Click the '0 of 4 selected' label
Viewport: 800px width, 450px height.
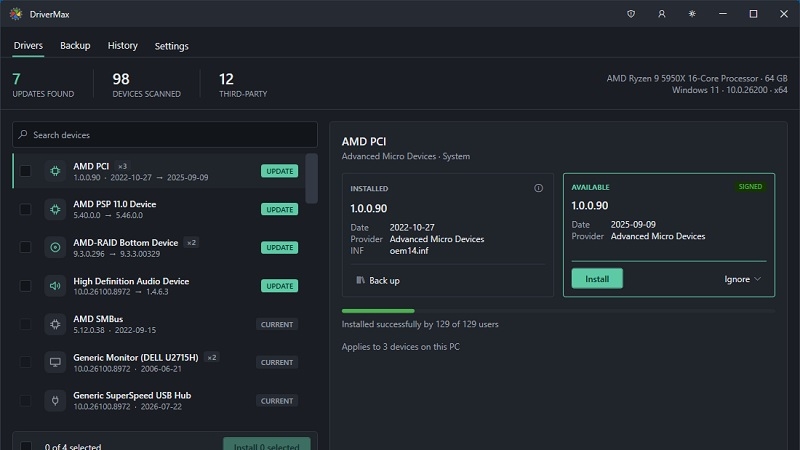[73, 446]
